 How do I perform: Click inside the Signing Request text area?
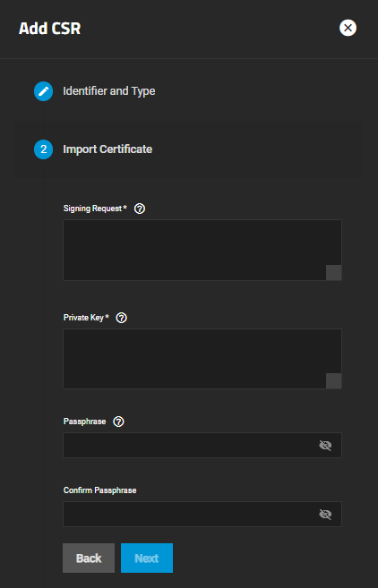[x=202, y=250]
